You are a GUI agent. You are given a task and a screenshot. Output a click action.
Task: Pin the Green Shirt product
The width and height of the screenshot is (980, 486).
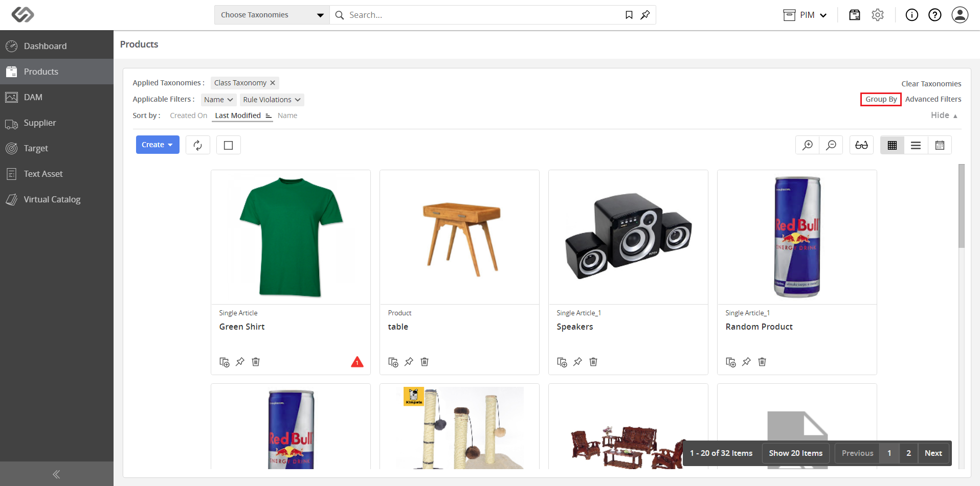[x=240, y=362]
